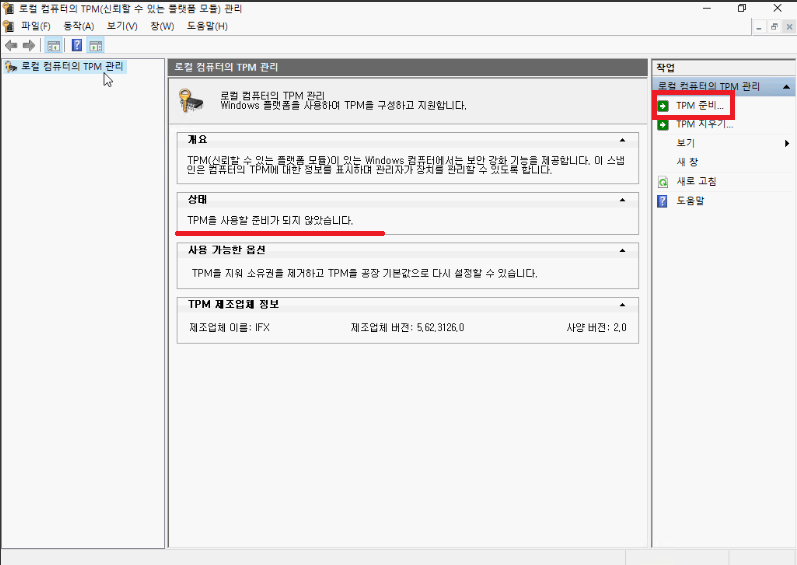The image size is (797, 565).
Task: Click the 새로 고침 action
Action: 696,181
